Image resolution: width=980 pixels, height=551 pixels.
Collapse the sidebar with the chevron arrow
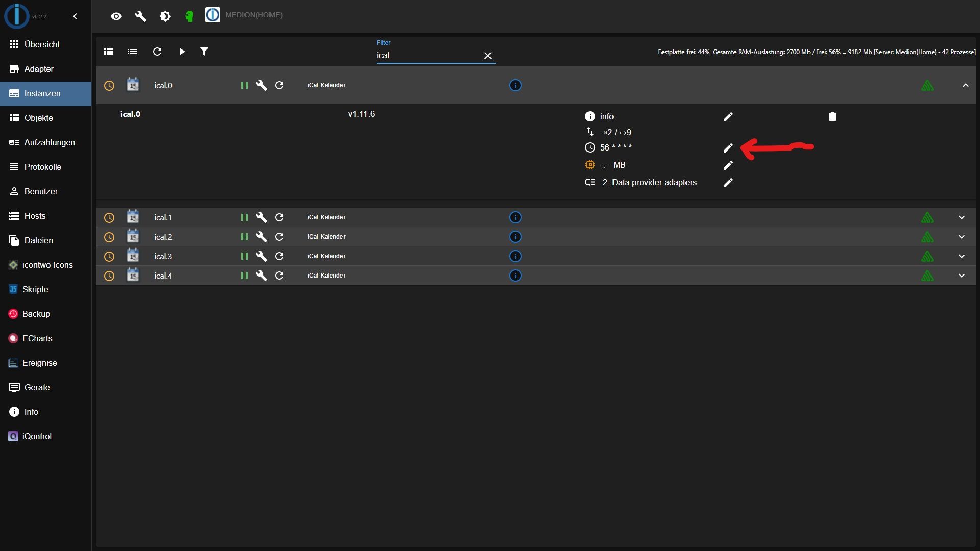[75, 16]
